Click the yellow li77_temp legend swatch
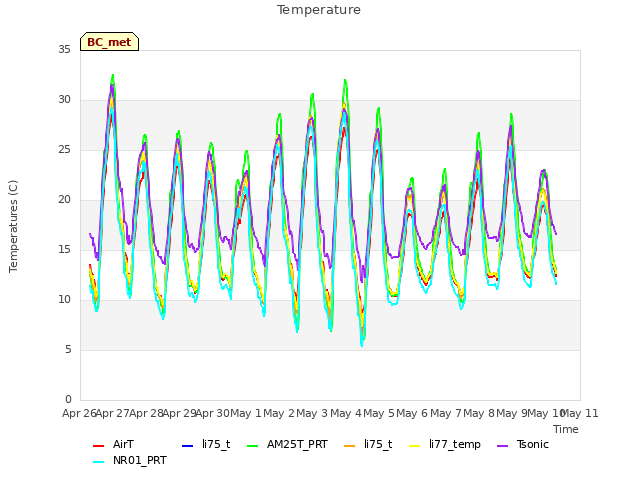The image size is (640, 480). 415,446
